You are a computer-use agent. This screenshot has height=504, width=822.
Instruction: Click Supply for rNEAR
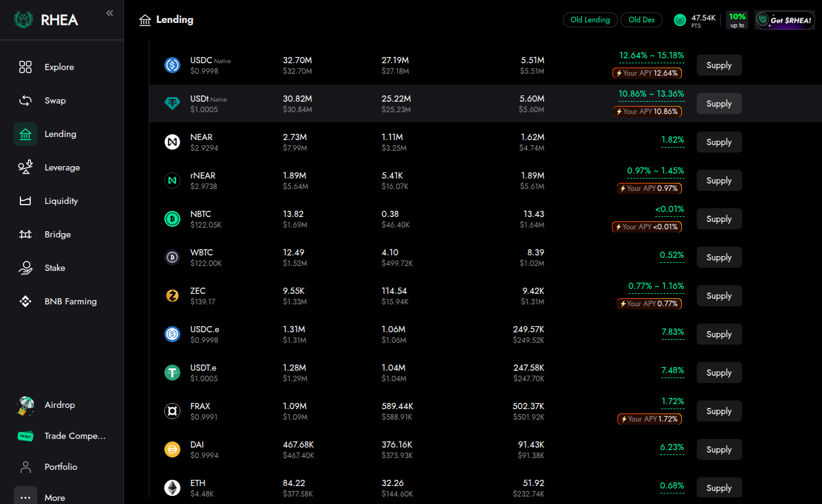(x=719, y=180)
